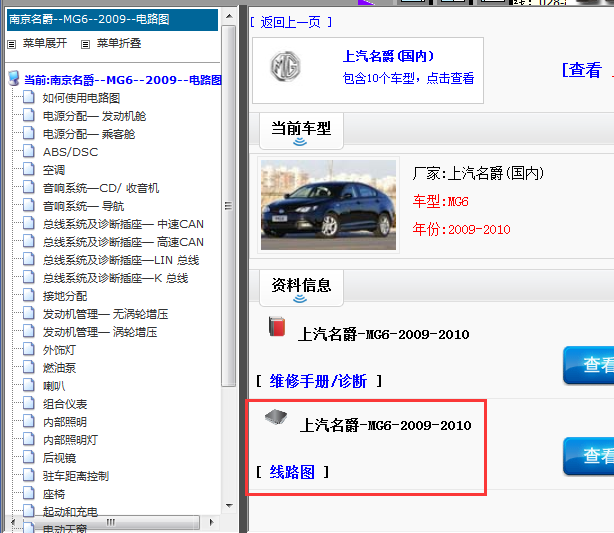Click page icon next to ABS/DSC

pos(29,151)
